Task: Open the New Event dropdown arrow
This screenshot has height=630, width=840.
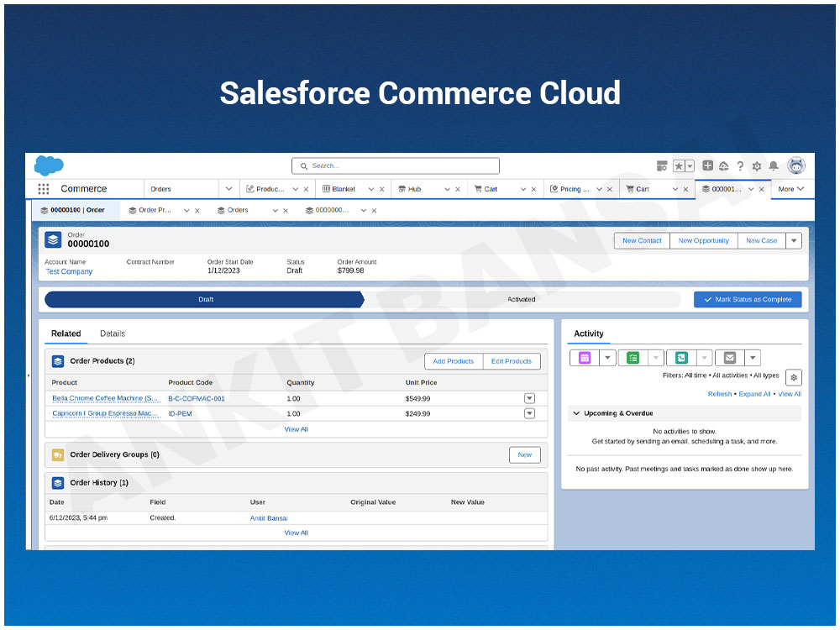Action: coord(607,357)
